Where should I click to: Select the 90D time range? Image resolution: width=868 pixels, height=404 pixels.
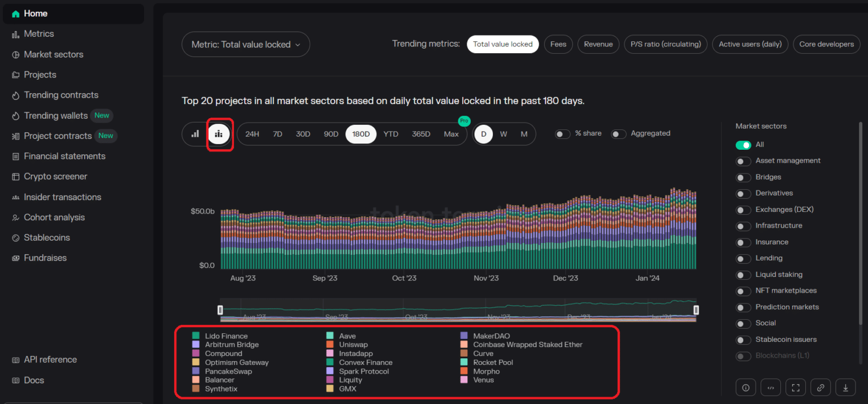[331, 134]
